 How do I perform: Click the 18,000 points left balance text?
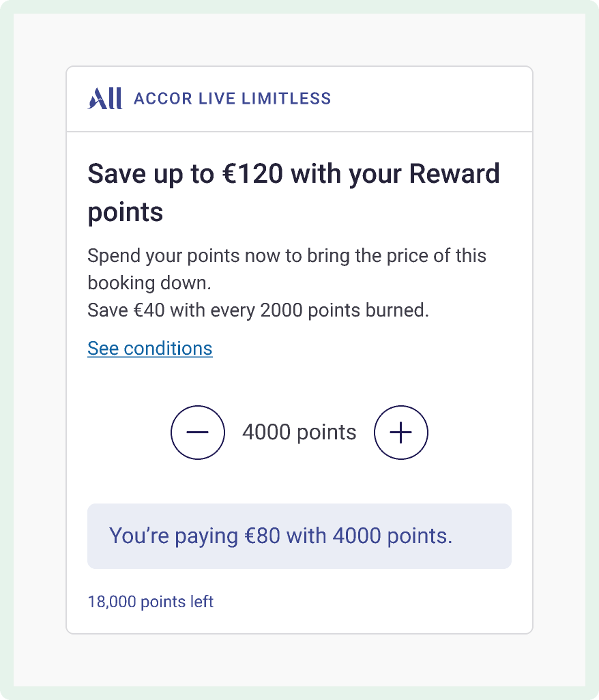[x=150, y=602]
